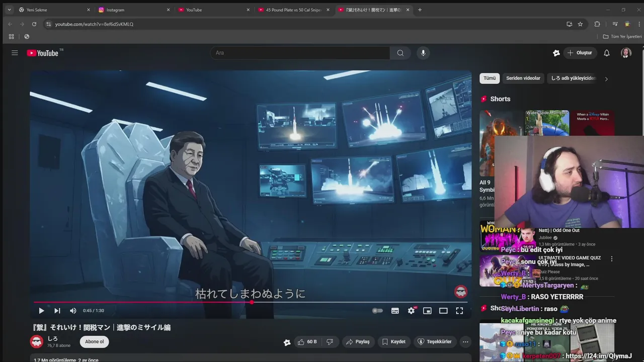The image size is (644, 362).
Task: Click the video title text below the player
Action: 102,327
